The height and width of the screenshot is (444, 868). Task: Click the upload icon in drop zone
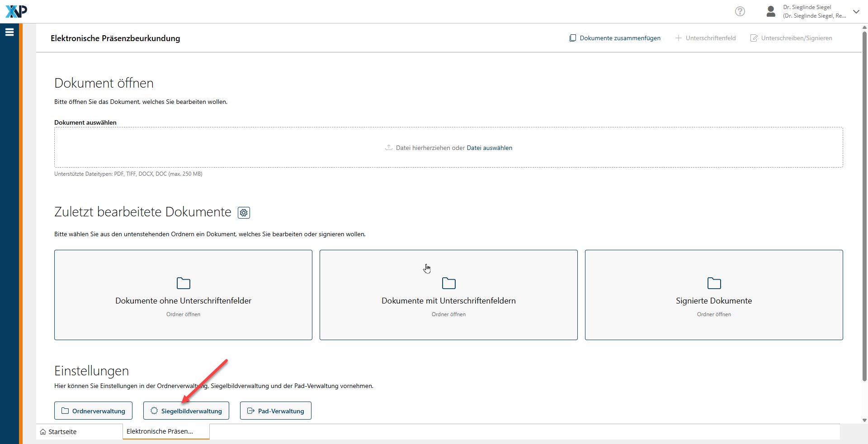(x=388, y=148)
